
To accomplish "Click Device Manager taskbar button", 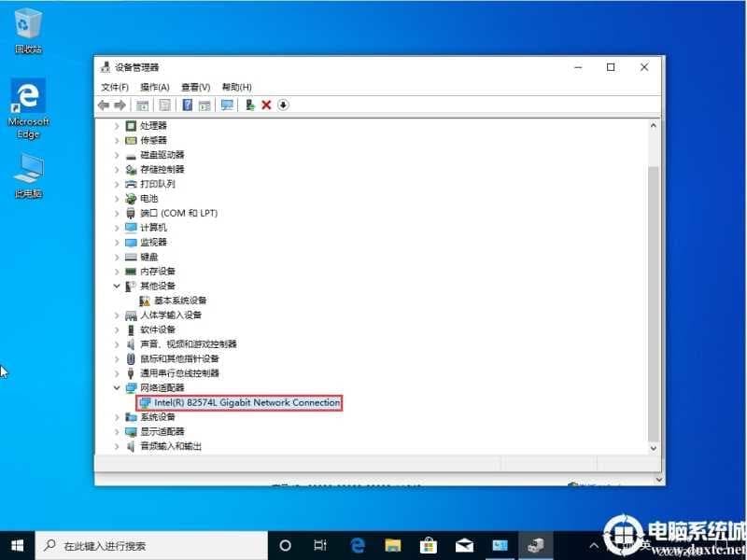I will (x=535, y=546).
